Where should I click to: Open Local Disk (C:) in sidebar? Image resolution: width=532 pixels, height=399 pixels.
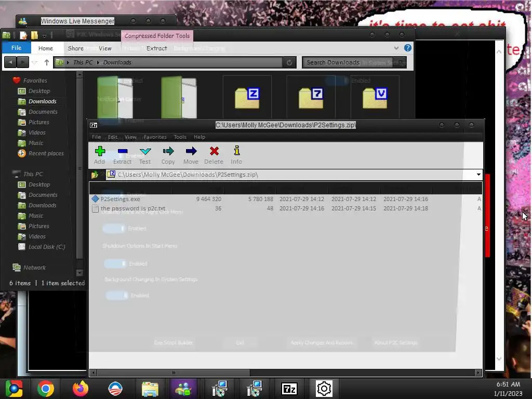point(46,247)
